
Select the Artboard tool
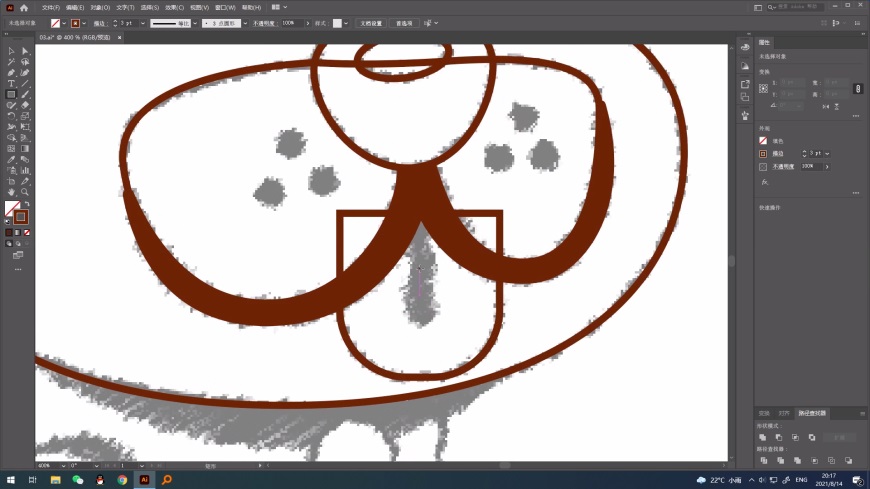[11, 181]
